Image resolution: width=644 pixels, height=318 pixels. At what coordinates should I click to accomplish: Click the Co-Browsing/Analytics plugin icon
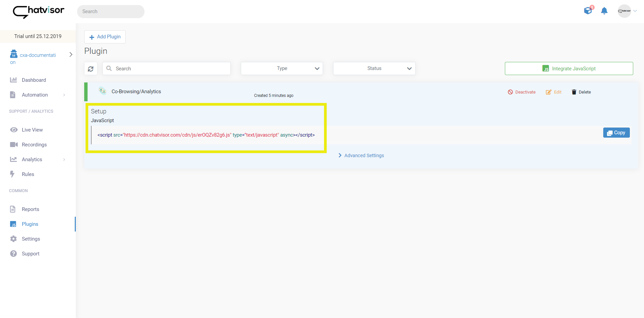click(x=102, y=91)
